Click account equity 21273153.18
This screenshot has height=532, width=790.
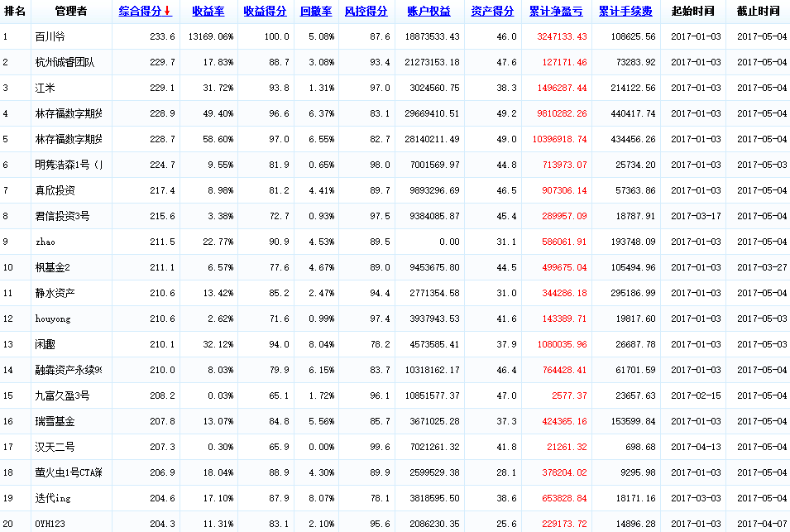click(x=433, y=63)
